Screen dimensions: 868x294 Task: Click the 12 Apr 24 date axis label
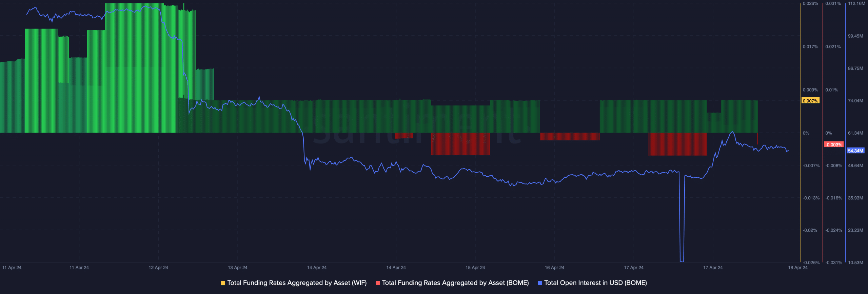158,268
